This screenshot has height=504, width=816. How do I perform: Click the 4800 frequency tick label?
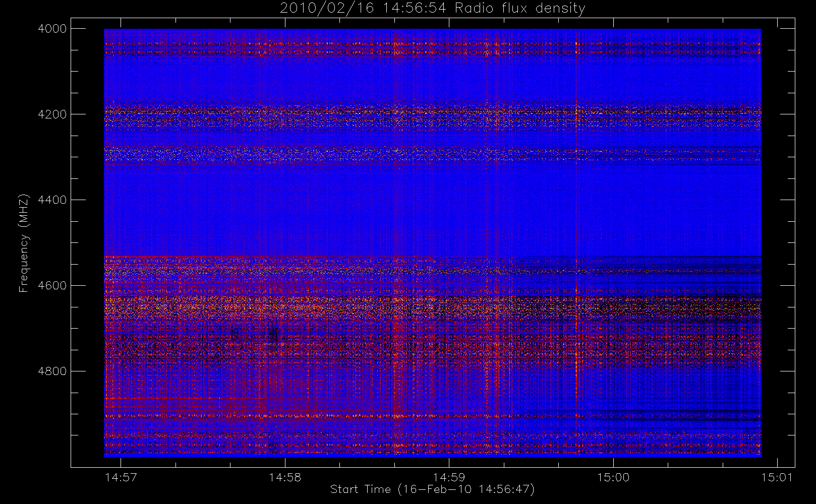coord(52,371)
